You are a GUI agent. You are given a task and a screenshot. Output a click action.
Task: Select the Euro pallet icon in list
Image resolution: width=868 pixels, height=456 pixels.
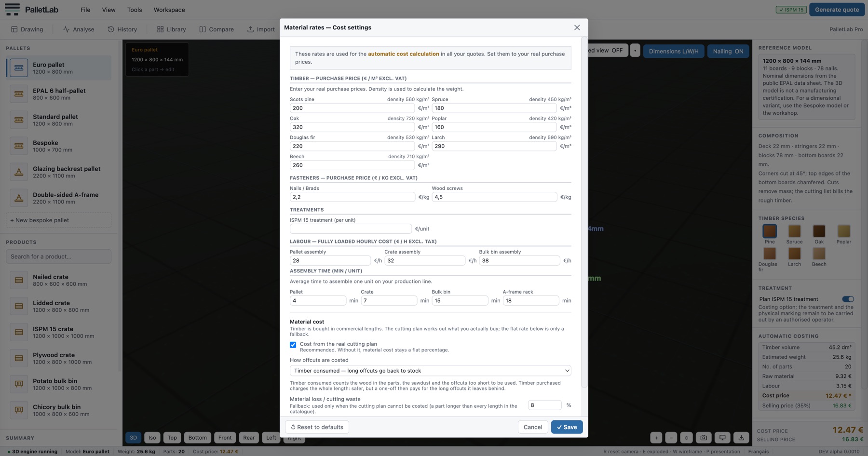(x=19, y=68)
